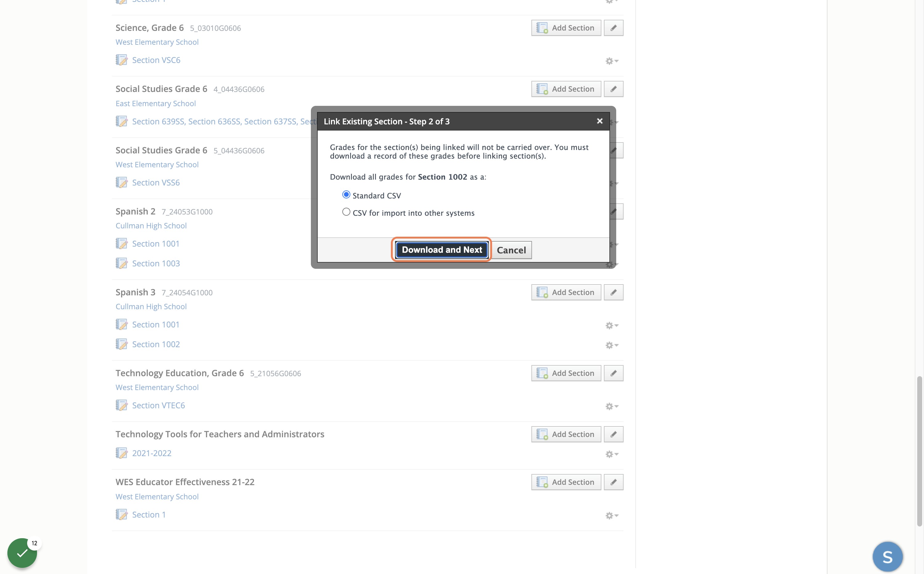Click WES Educator Effectiveness 21-22 title
The image size is (924, 574).
click(185, 482)
